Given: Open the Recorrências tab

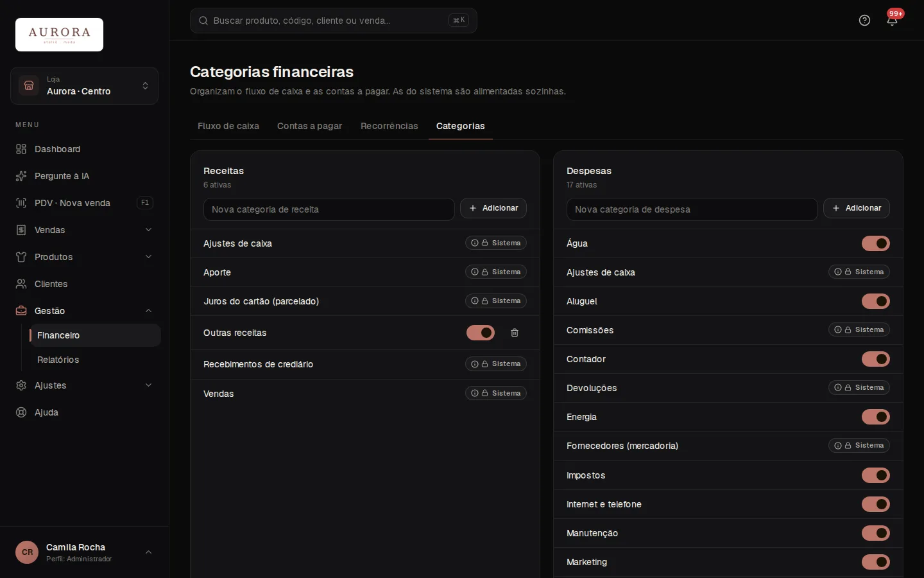Looking at the screenshot, I should (x=389, y=126).
